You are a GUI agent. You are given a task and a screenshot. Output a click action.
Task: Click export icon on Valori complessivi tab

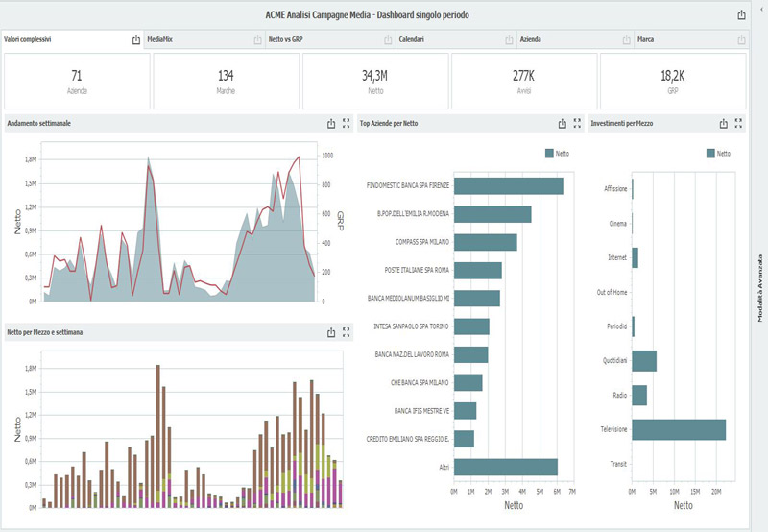136,40
